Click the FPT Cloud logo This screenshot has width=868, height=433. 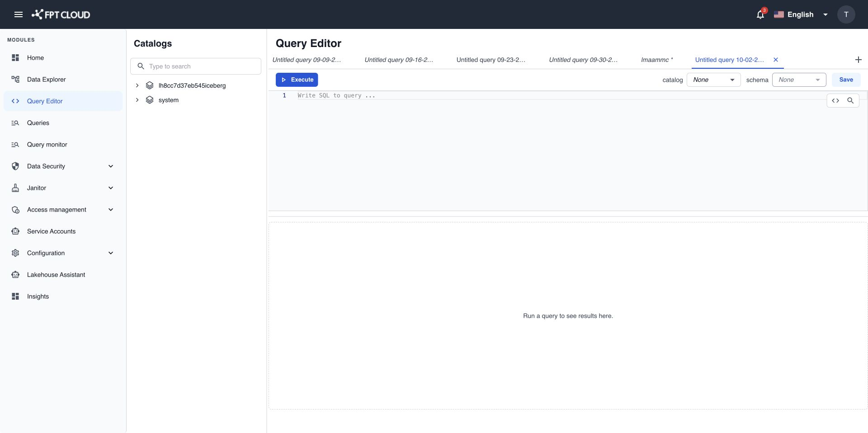[x=61, y=14]
